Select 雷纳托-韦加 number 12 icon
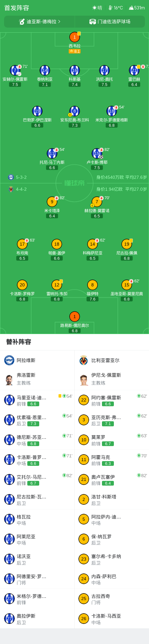This screenshot has height=644, width=149. tap(56, 285)
